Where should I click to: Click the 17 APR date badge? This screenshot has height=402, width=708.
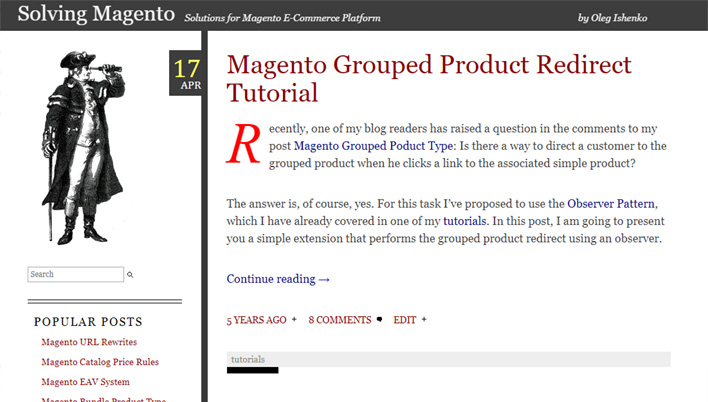(185, 73)
